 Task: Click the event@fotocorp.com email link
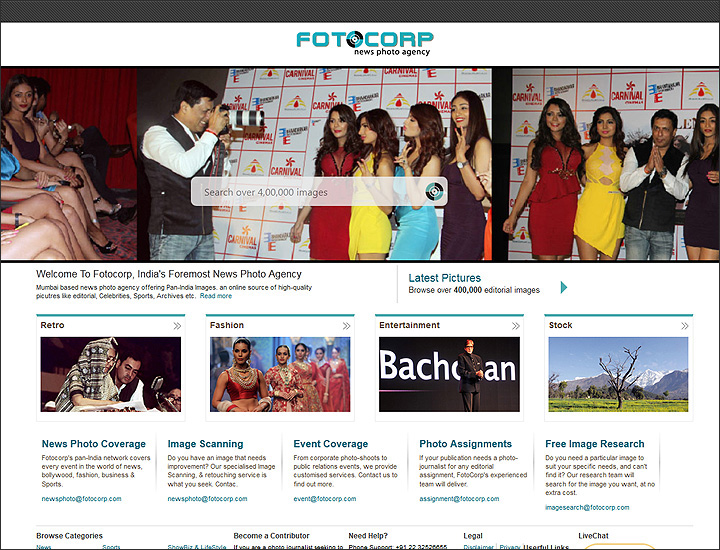pos(325,499)
